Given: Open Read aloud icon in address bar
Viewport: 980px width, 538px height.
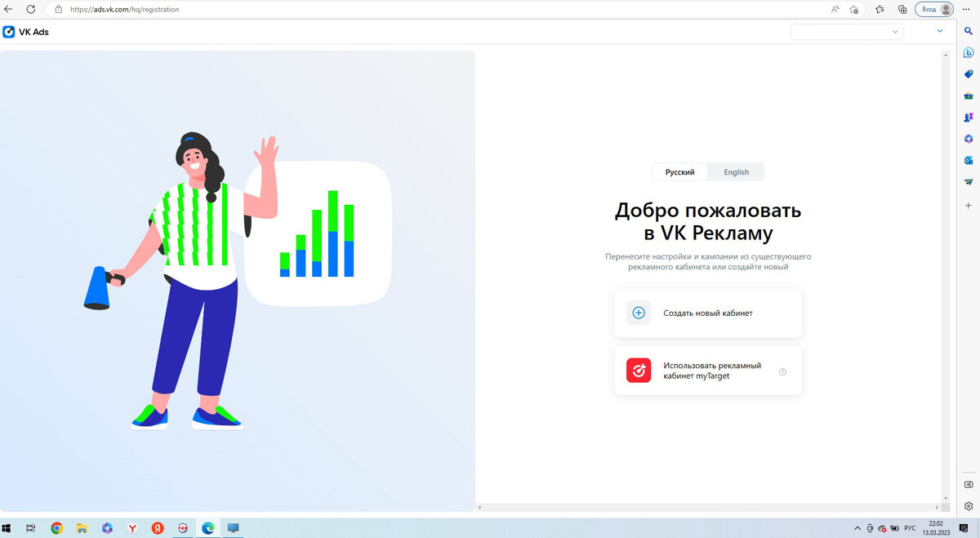Looking at the screenshot, I should [x=835, y=9].
